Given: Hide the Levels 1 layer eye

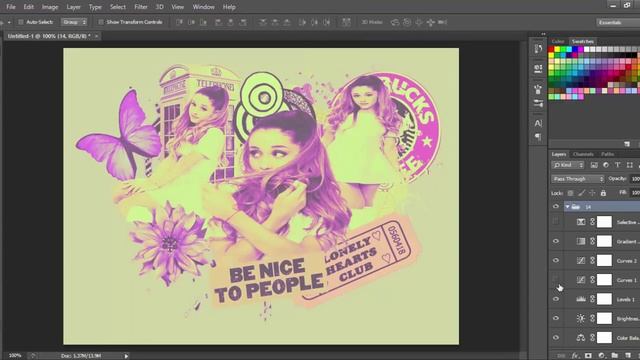Looking at the screenshot, I should point(556,299).
